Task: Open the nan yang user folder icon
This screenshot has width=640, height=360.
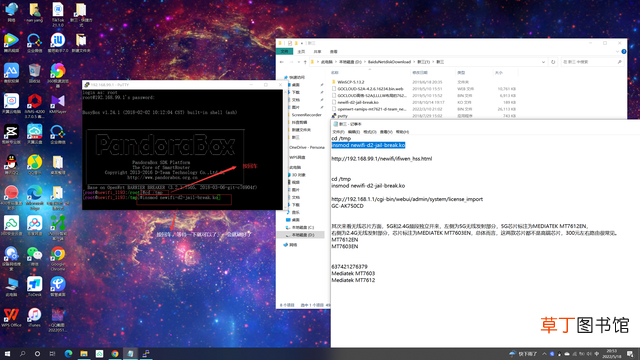Action: pos(34,13)
